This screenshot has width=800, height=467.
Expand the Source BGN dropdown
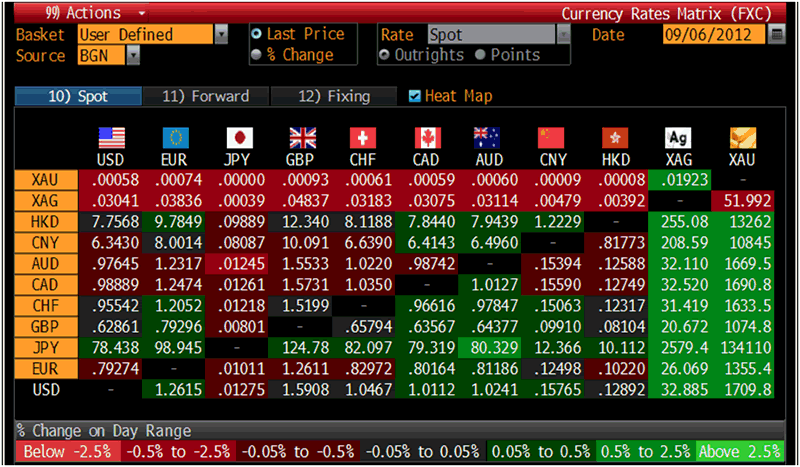pyautogui.click(x=133, y=56)
